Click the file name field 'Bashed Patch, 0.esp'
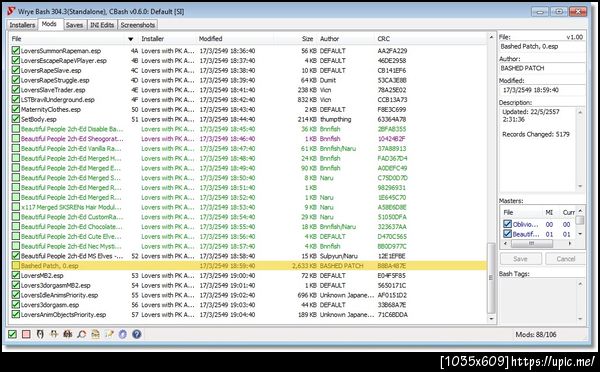This screenshot has height=372, width=600. [x=542, y=46]
